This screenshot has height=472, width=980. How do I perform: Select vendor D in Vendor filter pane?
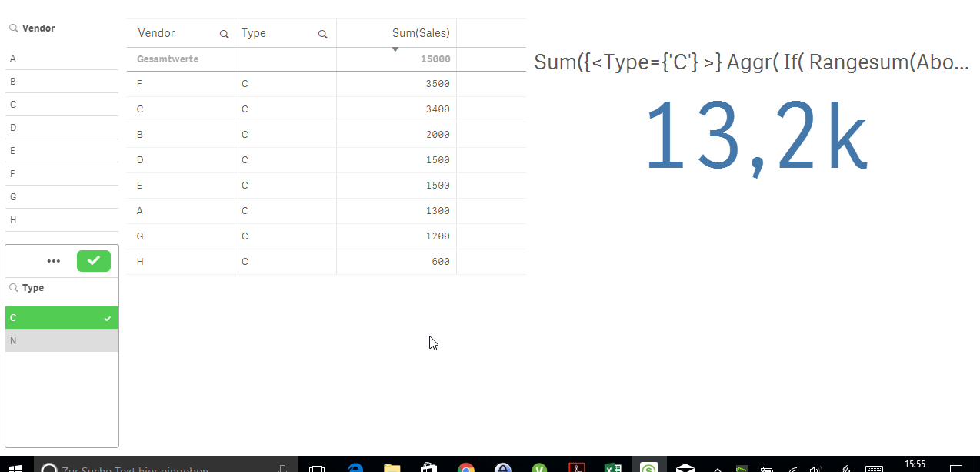[x=62, y=128]
